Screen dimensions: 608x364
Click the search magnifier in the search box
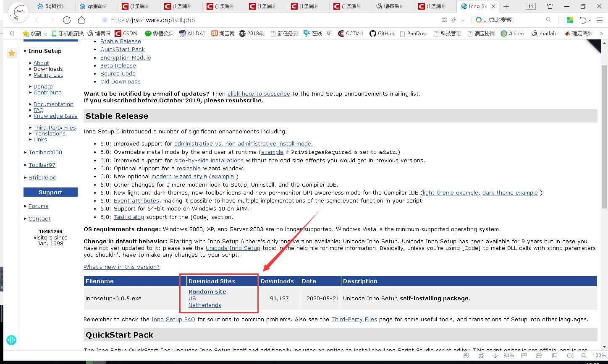click(x=548, y=20)
